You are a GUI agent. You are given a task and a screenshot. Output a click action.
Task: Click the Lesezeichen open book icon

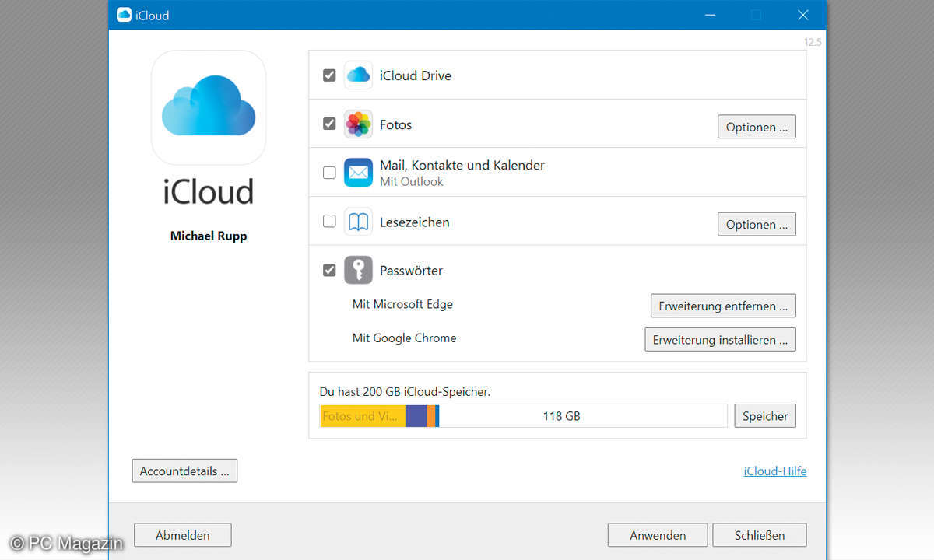[x=358, y=222]
